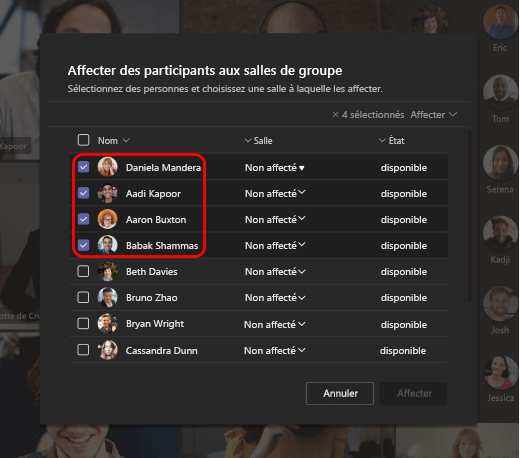Image resolution: width=520 pixels, height=458 pixels.
Task: Click disponible status in Beth Davies's row
Action: tap(404, 272)
